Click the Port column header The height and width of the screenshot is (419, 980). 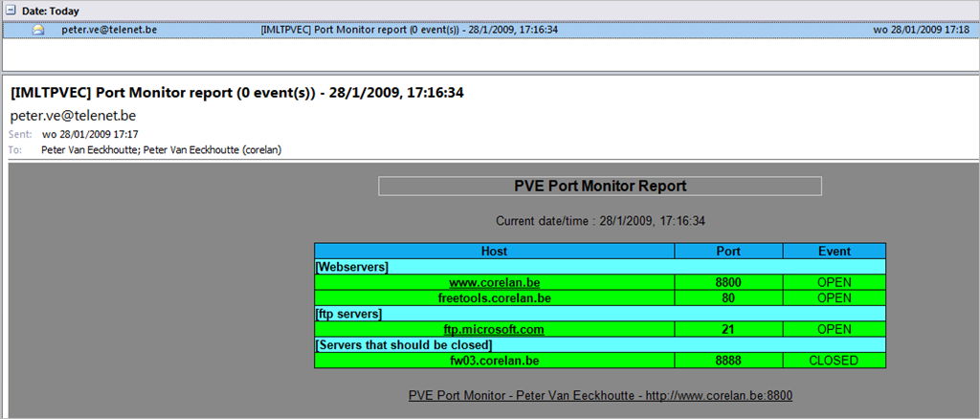pyautogui.click(x=728, y=252)
